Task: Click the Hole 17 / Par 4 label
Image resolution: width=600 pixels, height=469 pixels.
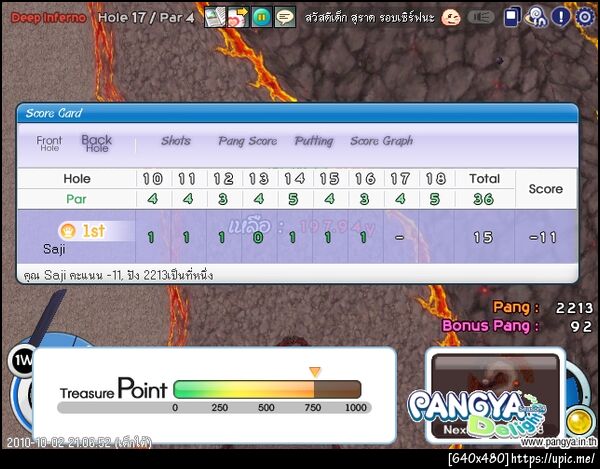Action: pos(146,18)
